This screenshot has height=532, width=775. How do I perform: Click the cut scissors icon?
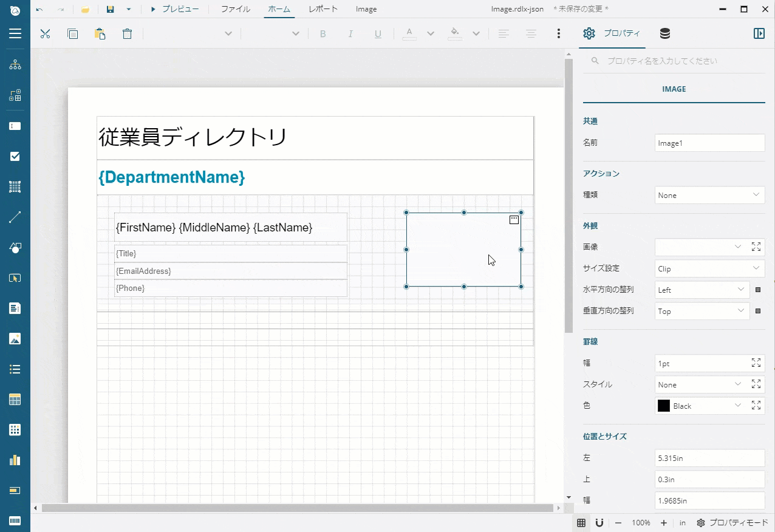pyautogui.click(x=45, y=34)
